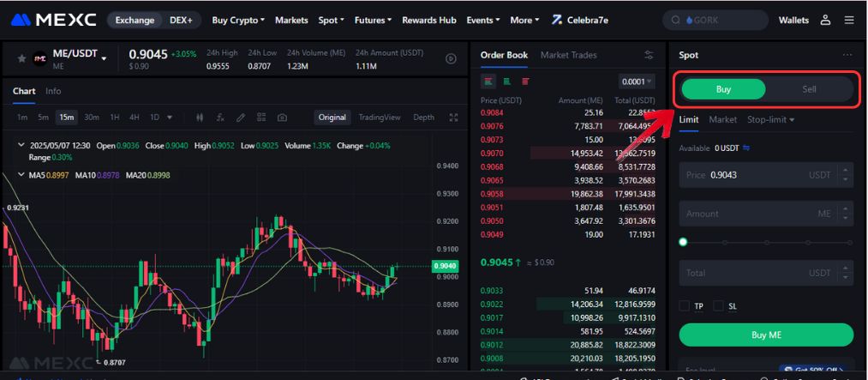The height and width of the screenshot is (380, 868).
Task: Enable the SL checkbox
Action: click(719, 305)
